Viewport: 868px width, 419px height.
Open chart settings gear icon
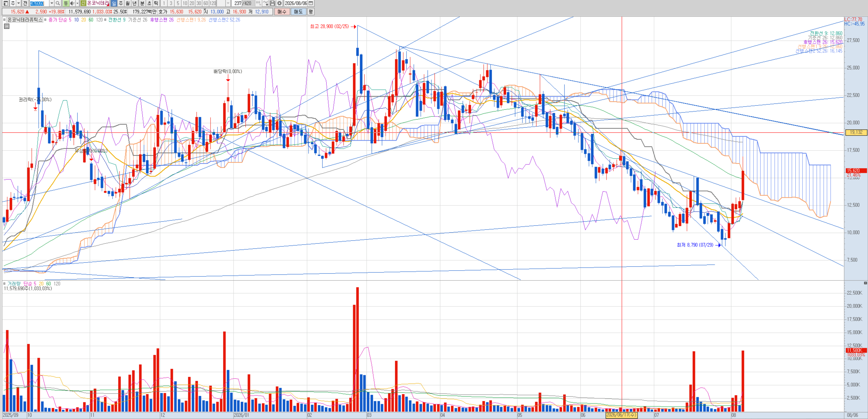[279, 3]
